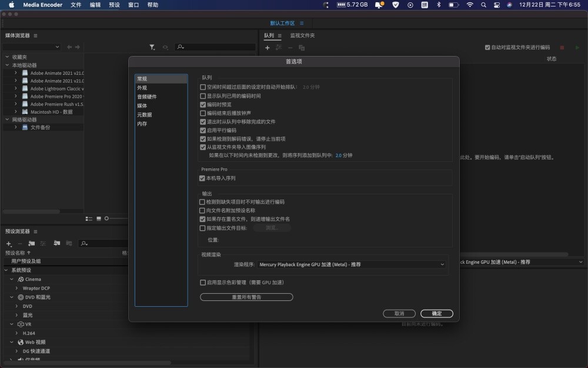Open the preset browser panel menu icon

pyautogui.click(x=36, y=231)
